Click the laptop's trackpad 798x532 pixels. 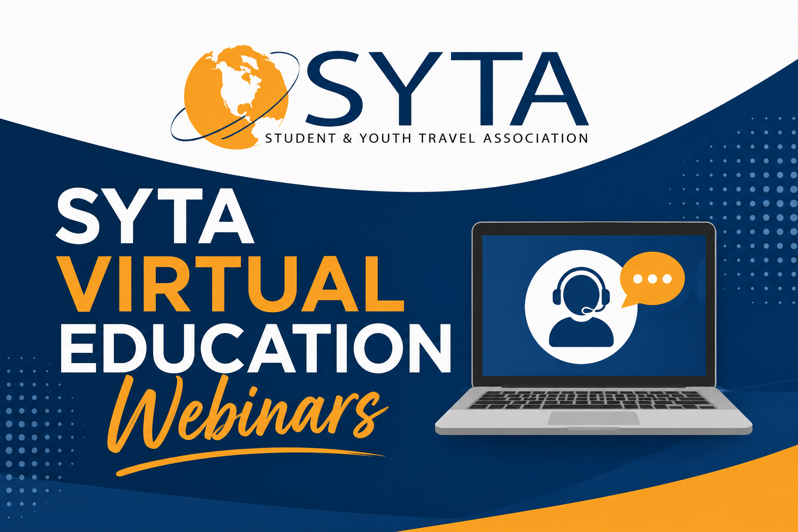(593, 418)
